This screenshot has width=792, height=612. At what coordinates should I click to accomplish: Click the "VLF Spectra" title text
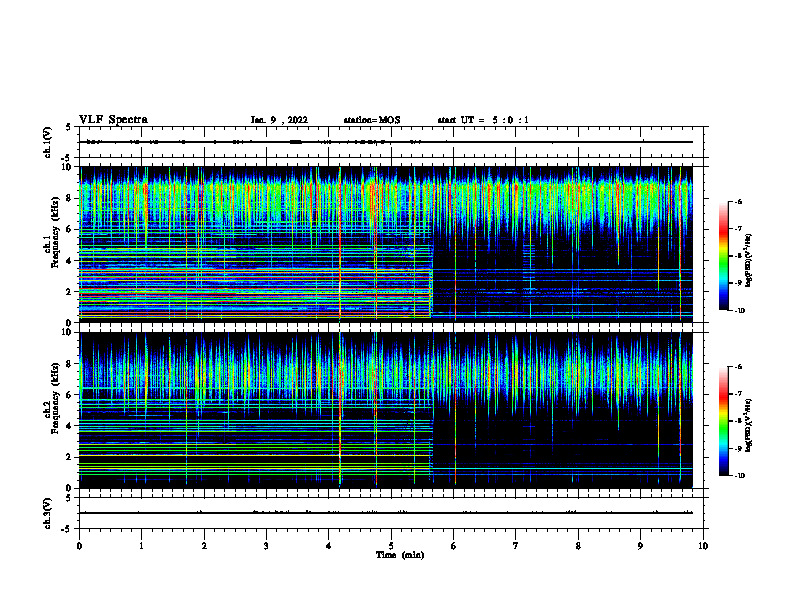tap(113, 120)
